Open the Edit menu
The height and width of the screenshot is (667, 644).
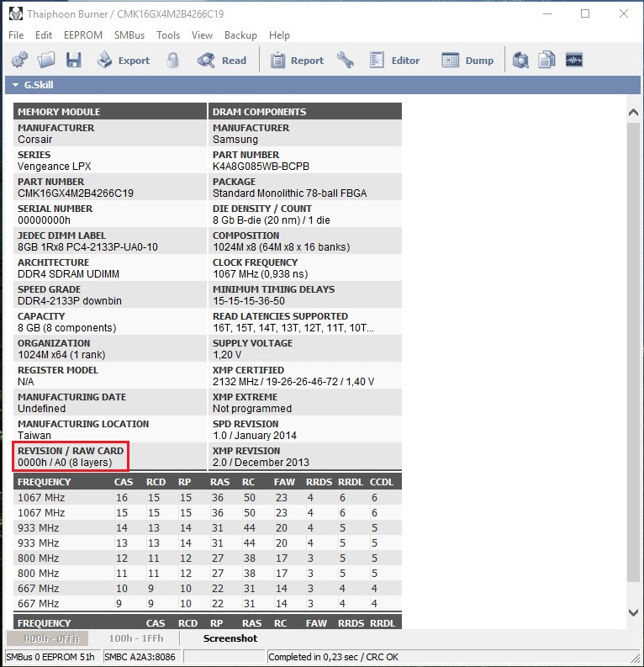pos(44,35)
